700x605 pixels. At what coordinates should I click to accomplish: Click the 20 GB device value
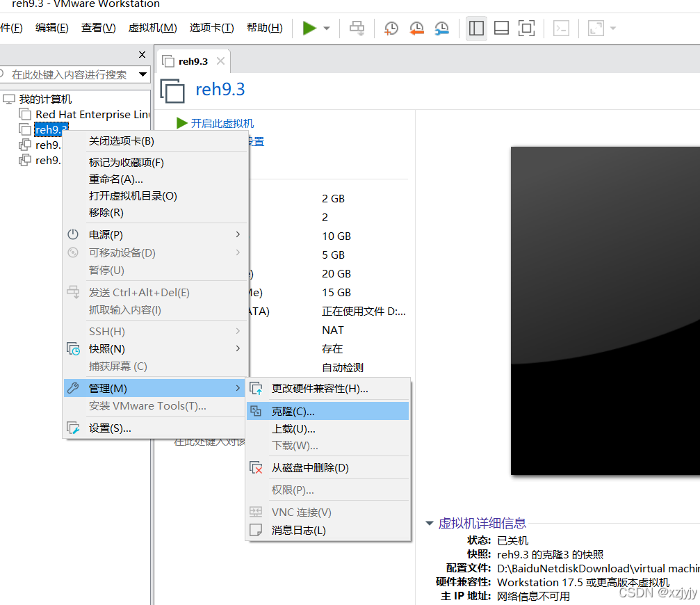tap(336, 274)
